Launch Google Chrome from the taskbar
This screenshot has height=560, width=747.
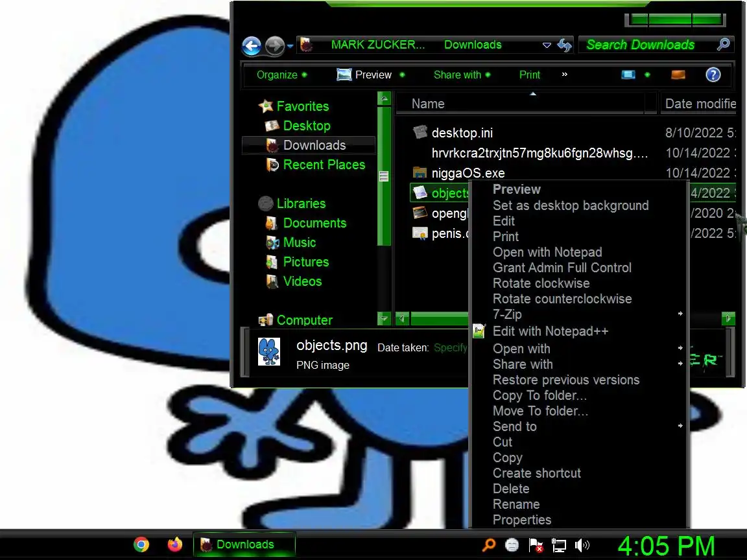[141, 544]
